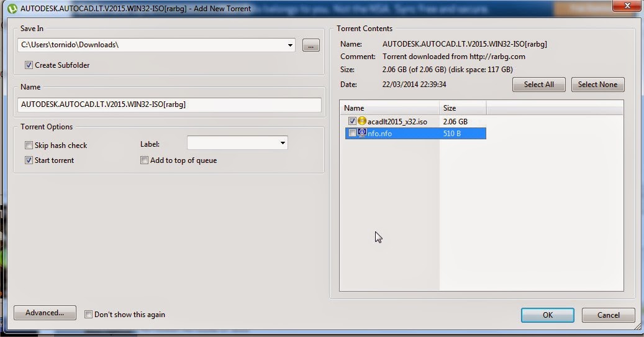Click the uTorrent logo icon in title bar
The height and width of the screenshot is (337, 644).
(12, 8)
